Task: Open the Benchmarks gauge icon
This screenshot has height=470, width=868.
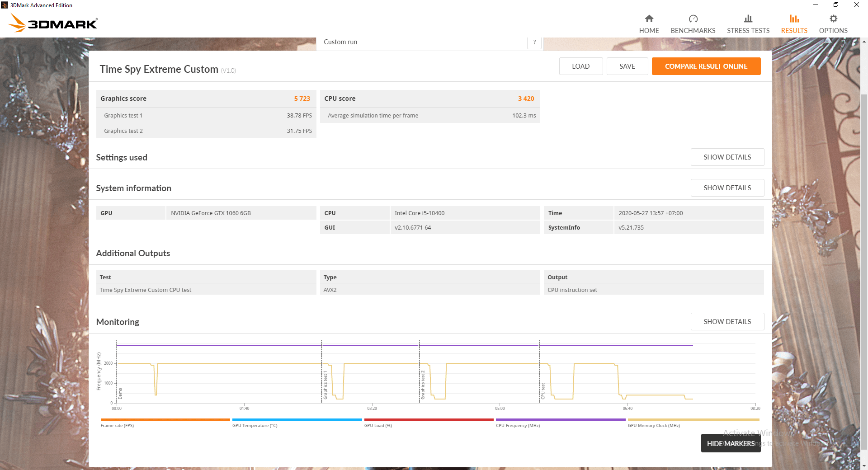Action: (693, 19)
